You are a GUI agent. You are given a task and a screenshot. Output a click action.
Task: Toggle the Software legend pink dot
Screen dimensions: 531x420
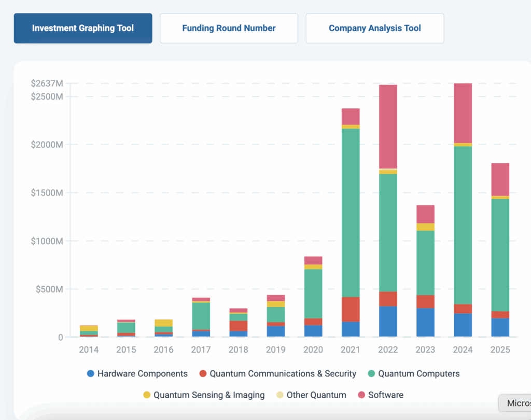pyautogui.click(x=361, y=395)
